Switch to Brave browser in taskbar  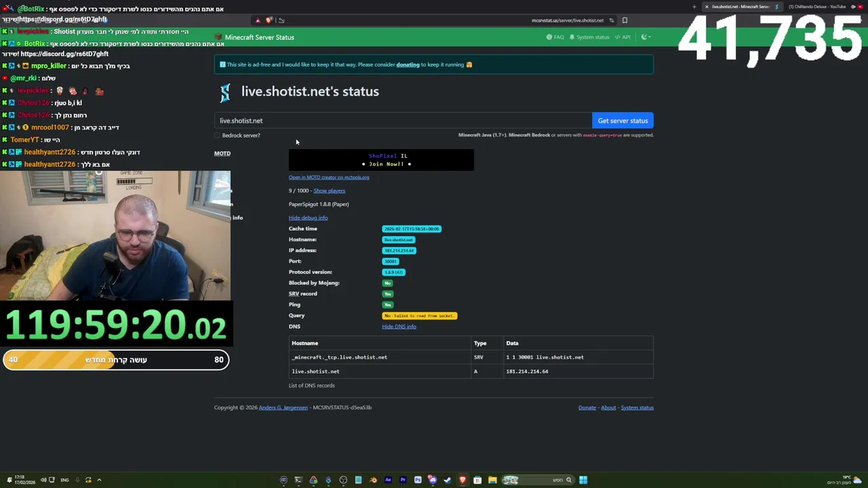click(462, 480)
